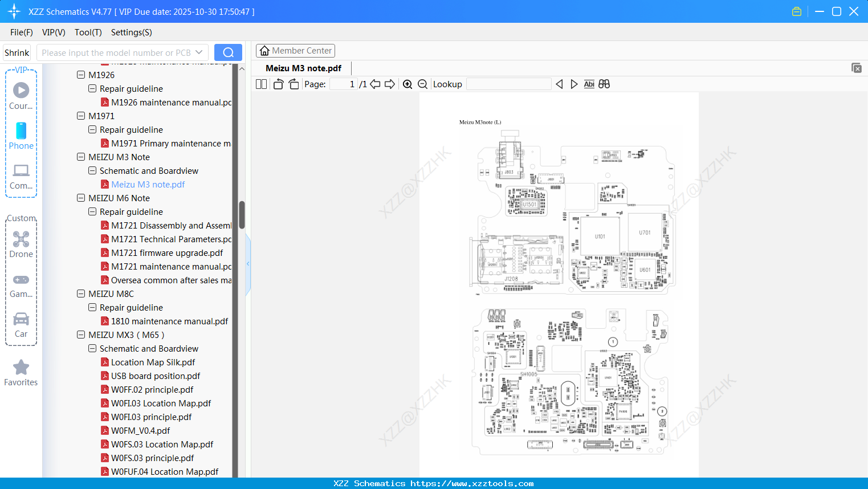Viewport: 868px width, 489px height.
Task: Open the Settings(S) menu
Action: (132, 32)
